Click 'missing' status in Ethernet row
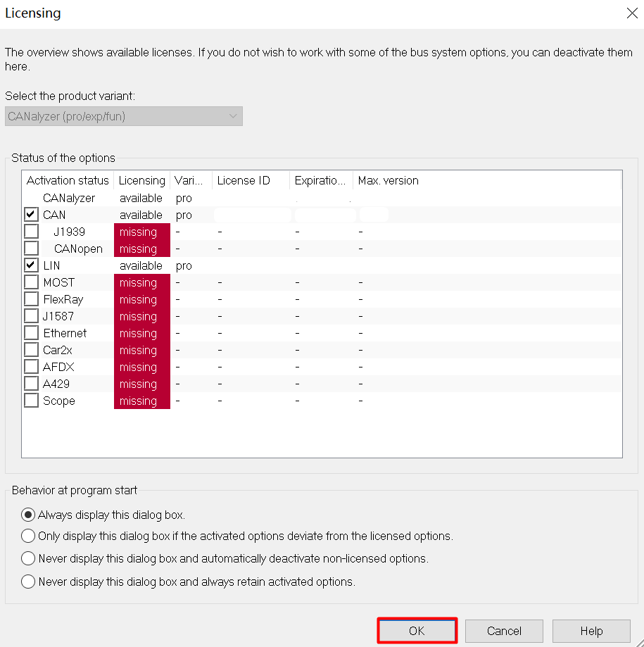Image resolution: width=644 pixels, height=647 pixels. [142, 334]
